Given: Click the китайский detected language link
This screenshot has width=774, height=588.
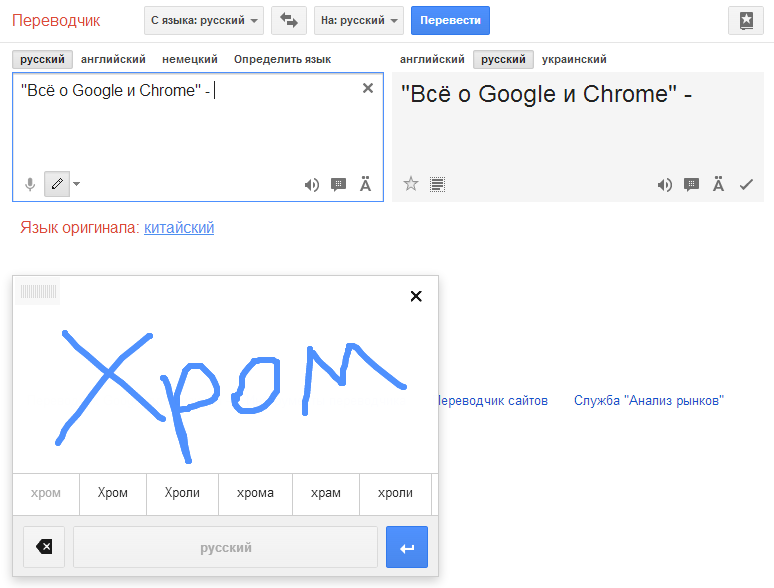Looking at the screenshot, I should pos(179,228).
